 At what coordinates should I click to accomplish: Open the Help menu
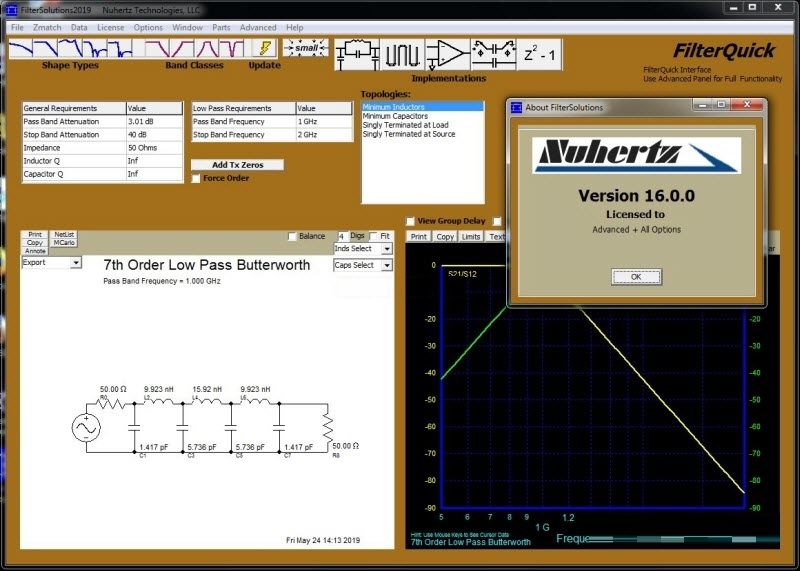coord(294,28)
